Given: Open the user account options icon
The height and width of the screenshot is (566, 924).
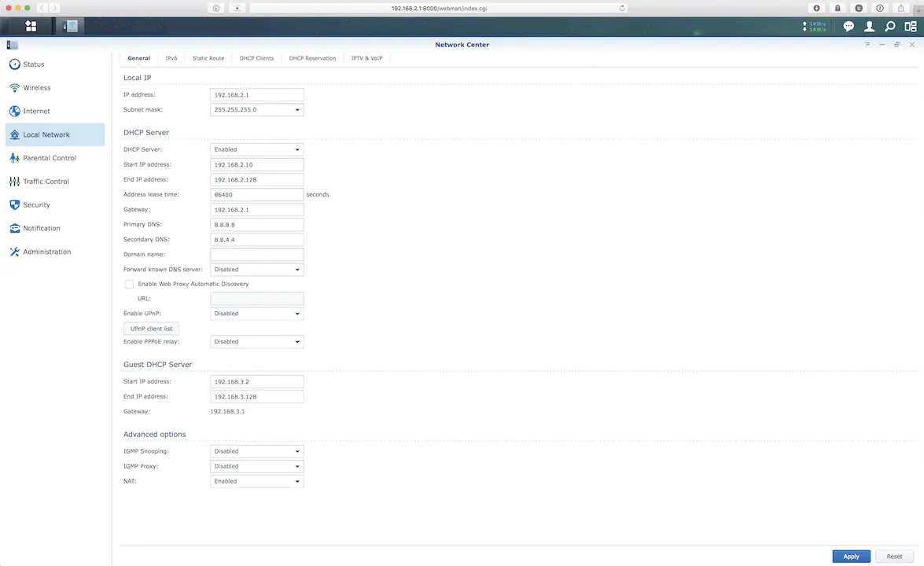Looking at the screenshot, I should [869, 26].
